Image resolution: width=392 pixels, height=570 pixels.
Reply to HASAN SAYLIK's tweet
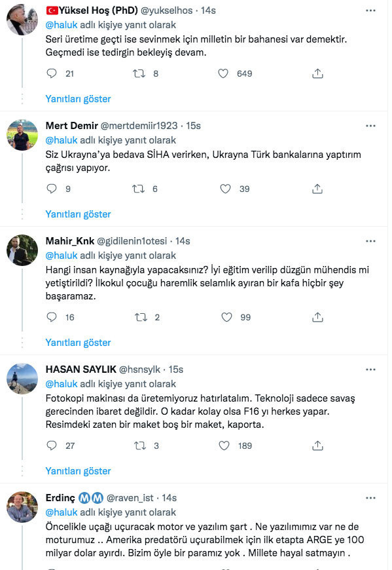52,446
